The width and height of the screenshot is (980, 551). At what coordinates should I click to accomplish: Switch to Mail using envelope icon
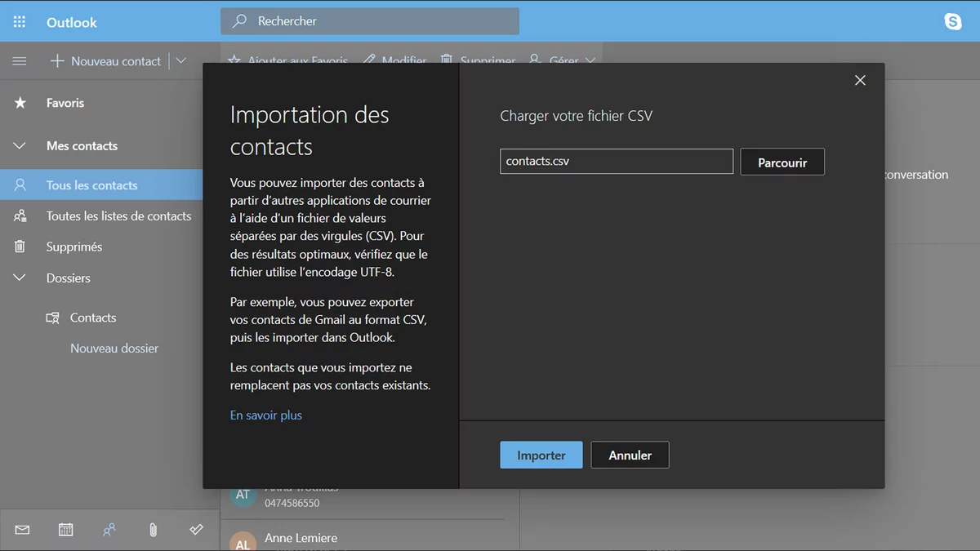22,530
